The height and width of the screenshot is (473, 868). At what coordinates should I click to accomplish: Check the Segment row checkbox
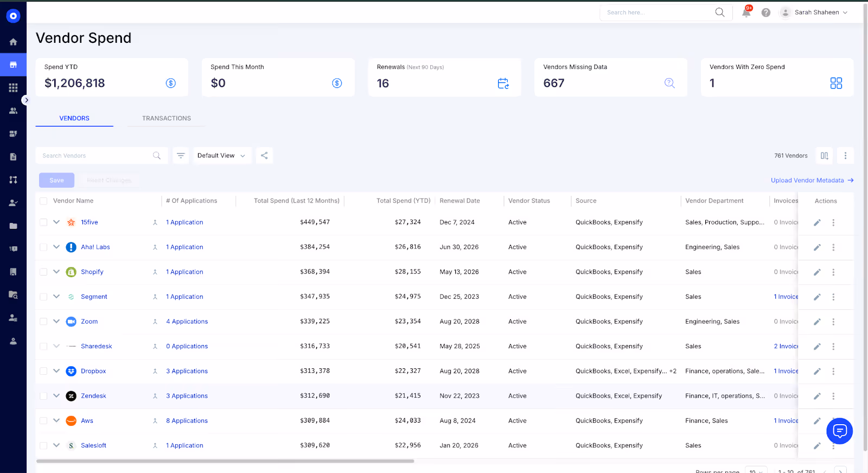click(43, 297)
